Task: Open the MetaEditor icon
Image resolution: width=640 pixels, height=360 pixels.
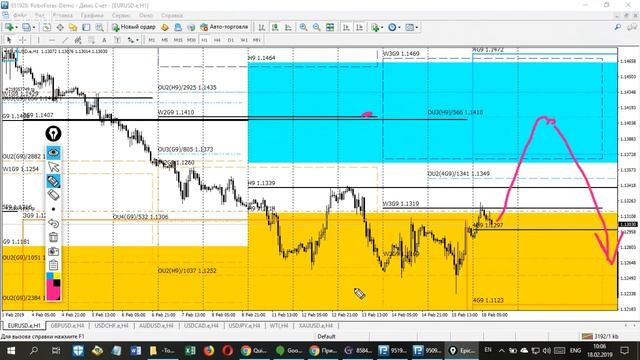Action: (165, 27)
